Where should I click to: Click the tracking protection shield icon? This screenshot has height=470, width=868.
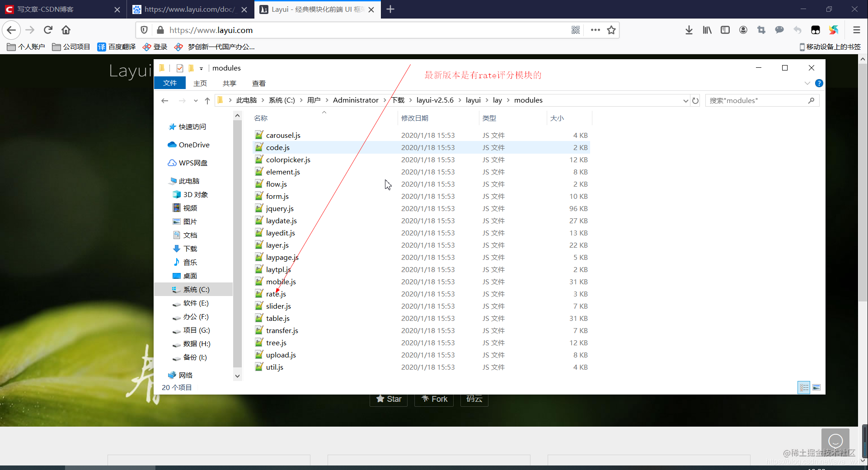coord(144,30)
